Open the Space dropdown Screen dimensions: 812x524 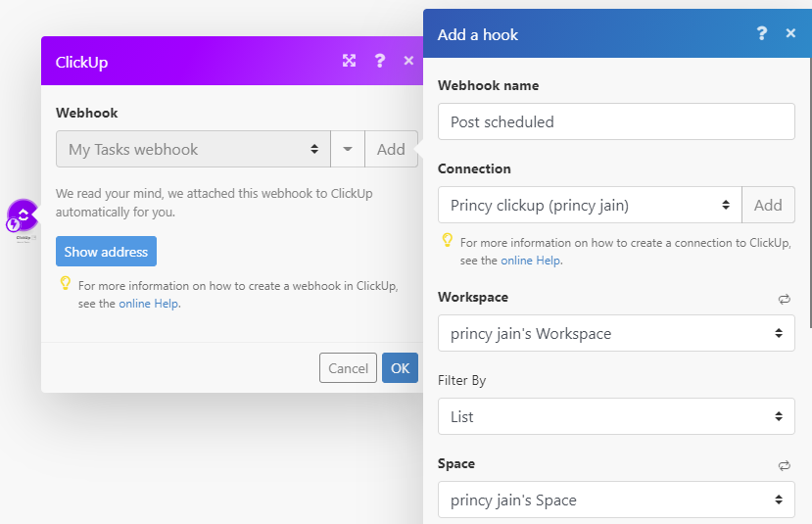616,500
